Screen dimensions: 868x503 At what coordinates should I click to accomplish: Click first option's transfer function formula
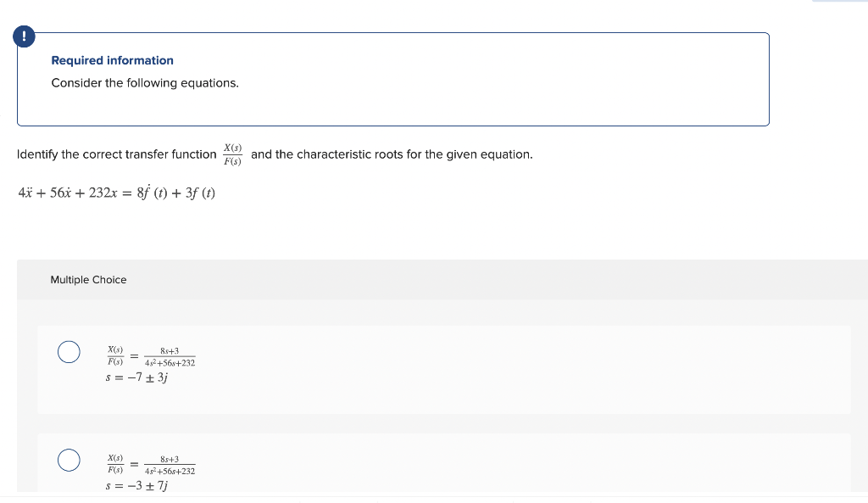tap(151, 355)
